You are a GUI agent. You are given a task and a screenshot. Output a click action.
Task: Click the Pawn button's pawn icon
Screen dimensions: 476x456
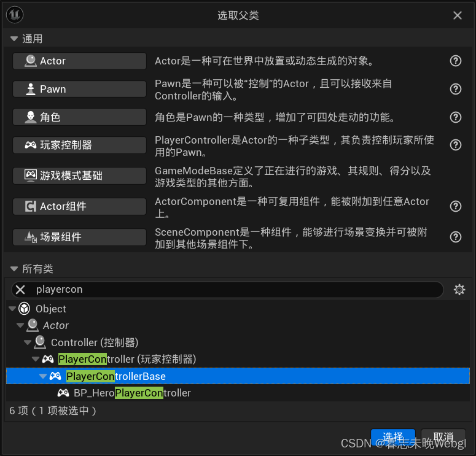[x=31, y=89]
